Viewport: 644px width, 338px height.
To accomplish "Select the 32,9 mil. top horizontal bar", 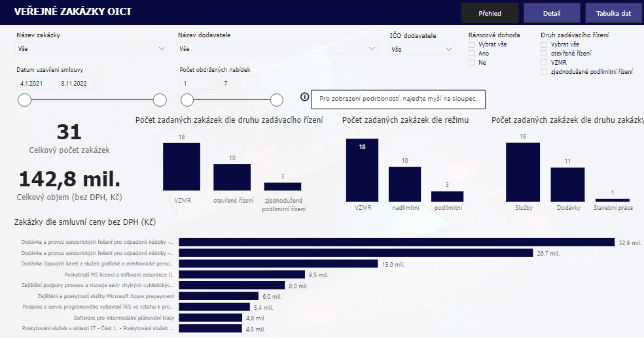I will (x=396, y=242).
